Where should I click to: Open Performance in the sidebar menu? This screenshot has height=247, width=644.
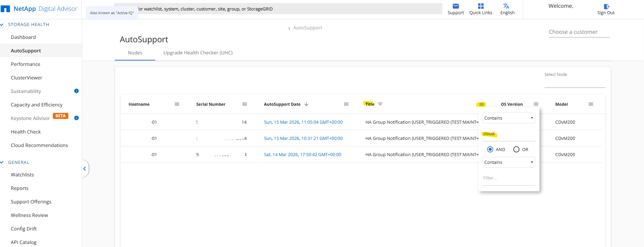[x=25, y=64]
